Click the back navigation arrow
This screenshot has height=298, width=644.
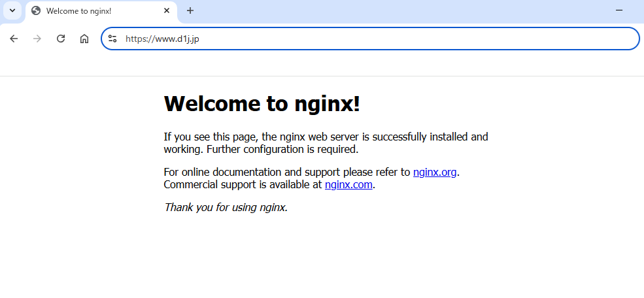coord(14,39)
